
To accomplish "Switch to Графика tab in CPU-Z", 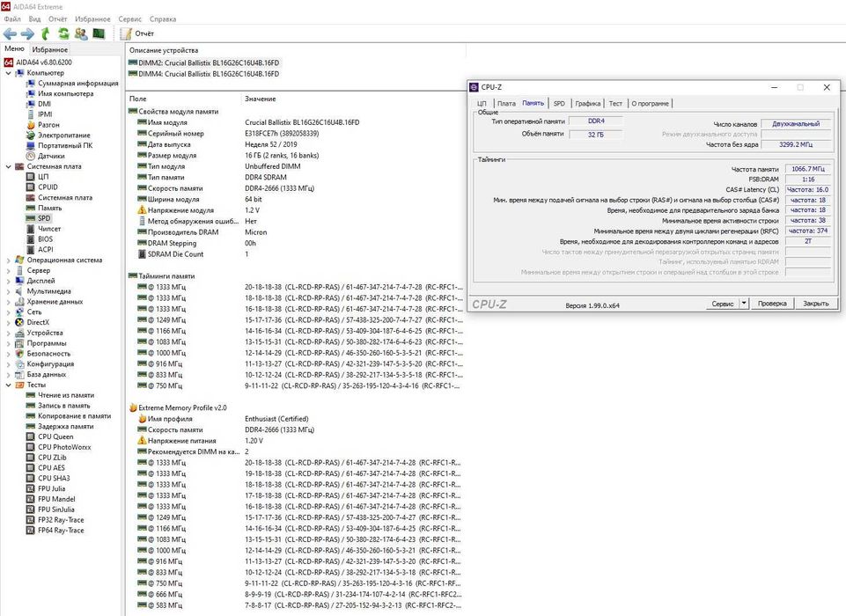I will pyautogui.click(x=587, y=104).
